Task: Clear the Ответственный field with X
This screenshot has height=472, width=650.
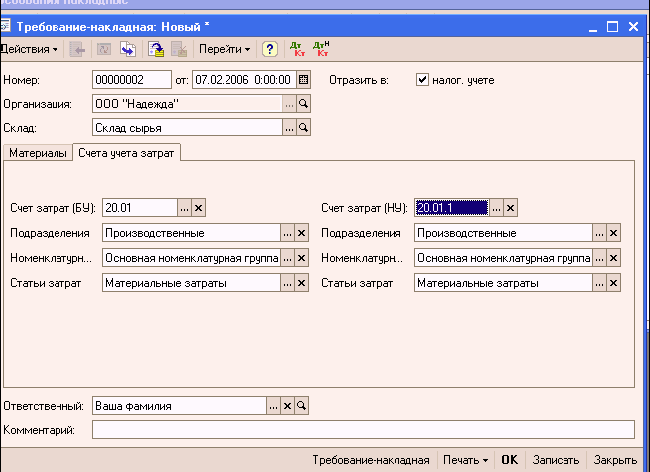Action: 287,406
